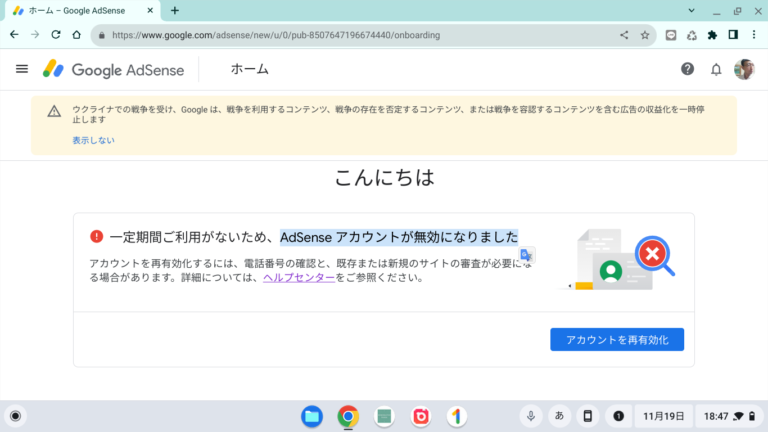The height and width of the screenshot is (432, 768).
Task: Open the notifications bell
Action: pyautogui.click(x=716, y=70)
